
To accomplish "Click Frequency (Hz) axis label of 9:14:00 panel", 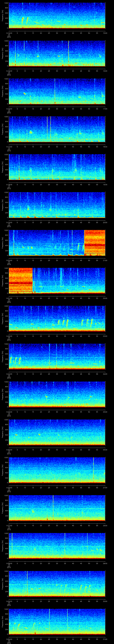I will click(3, 16).
